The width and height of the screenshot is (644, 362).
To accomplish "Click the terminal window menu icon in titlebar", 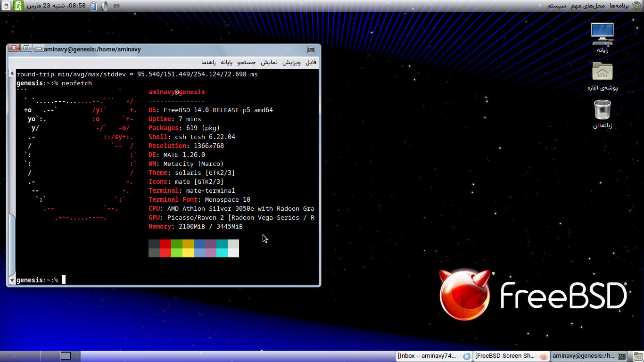I will [x=311, y=49].
